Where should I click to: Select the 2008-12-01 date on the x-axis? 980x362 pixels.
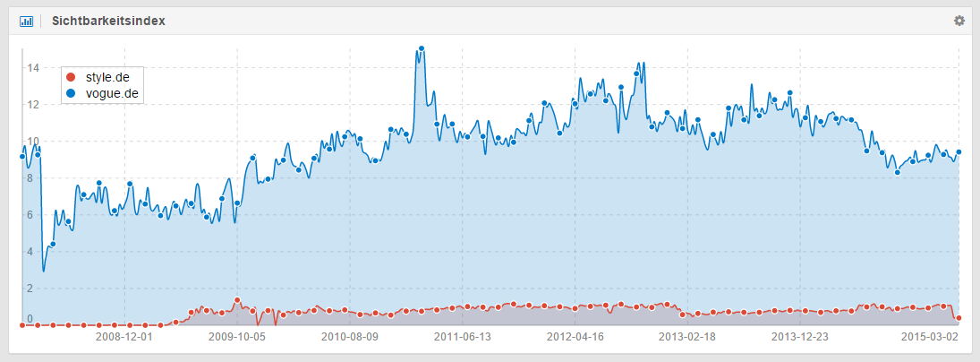[124, 338]
